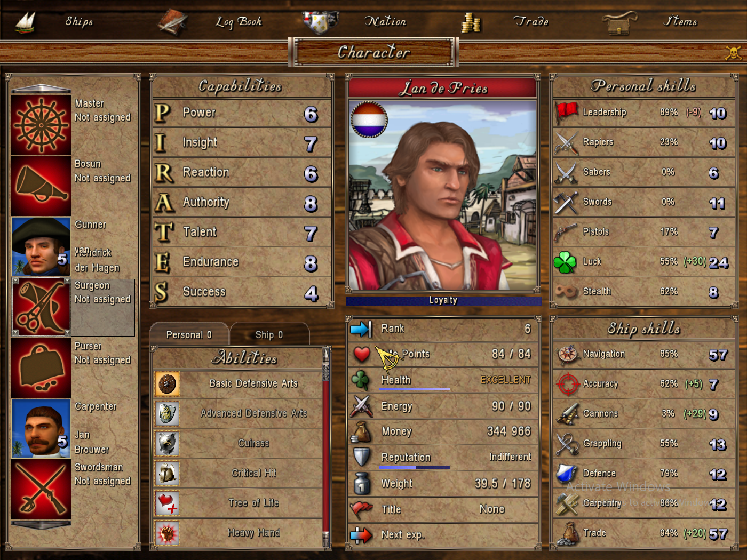Click the Loyalty progress bar
The image size is (747, 560).
pos(443,301)
